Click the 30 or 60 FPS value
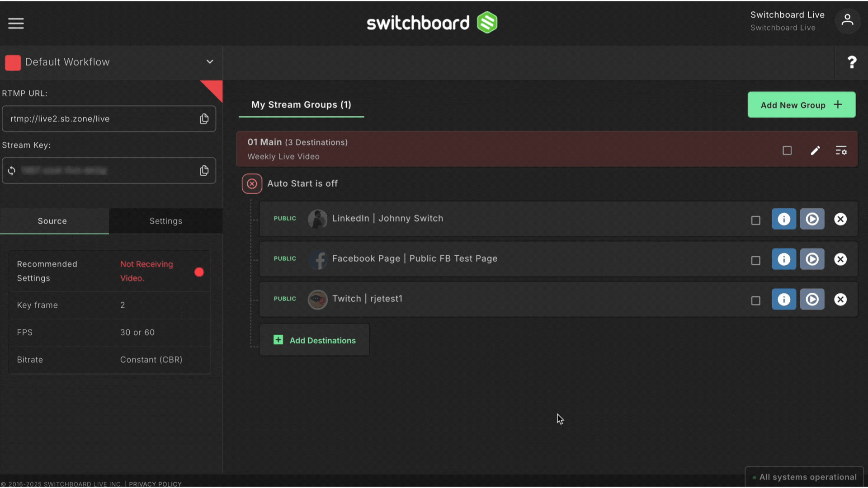This screenshot has width=868, height=488. 137,333
